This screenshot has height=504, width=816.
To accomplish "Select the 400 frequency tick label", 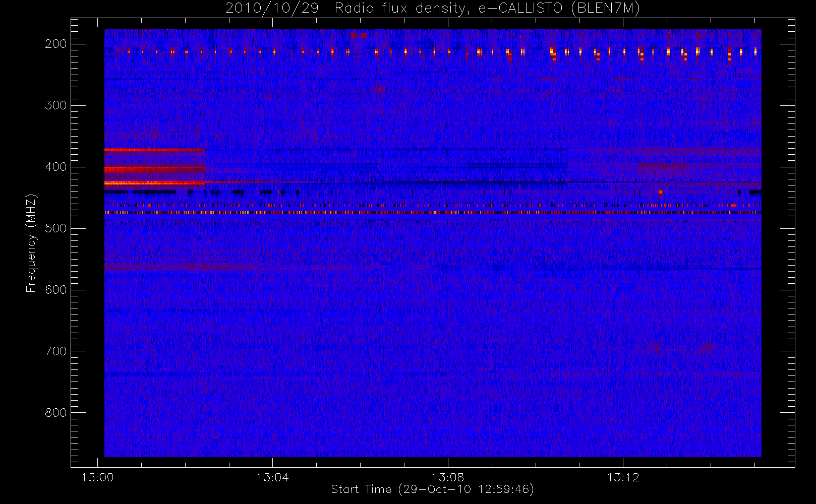I will pyautogui.click(x=55, y=167).
